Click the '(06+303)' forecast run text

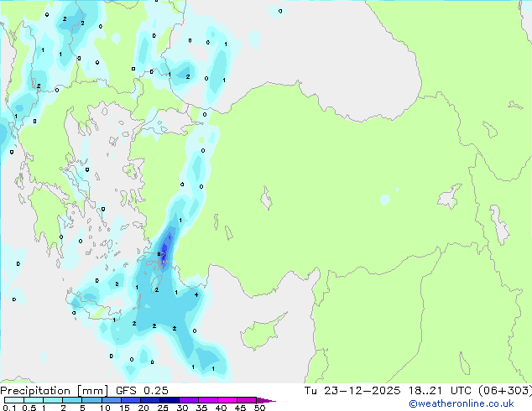point(505,391)
